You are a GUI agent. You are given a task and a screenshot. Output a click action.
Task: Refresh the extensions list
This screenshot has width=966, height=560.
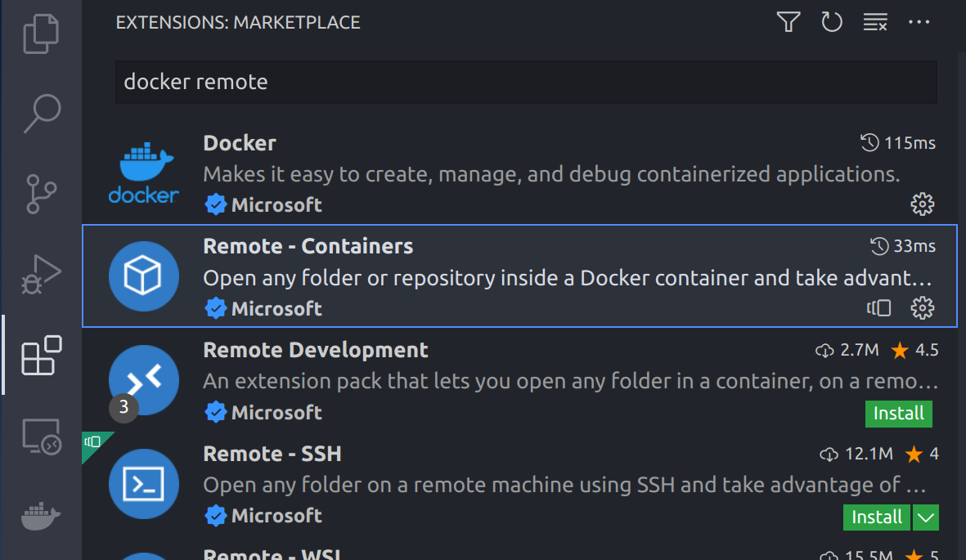click(x=832, y=22)
